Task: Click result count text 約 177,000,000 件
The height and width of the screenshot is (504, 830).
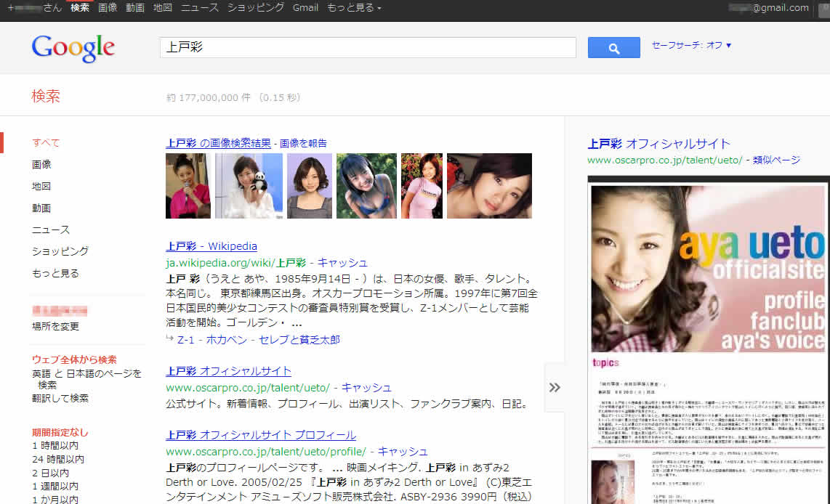Action: pyautogui.click(x=209, y=98)
